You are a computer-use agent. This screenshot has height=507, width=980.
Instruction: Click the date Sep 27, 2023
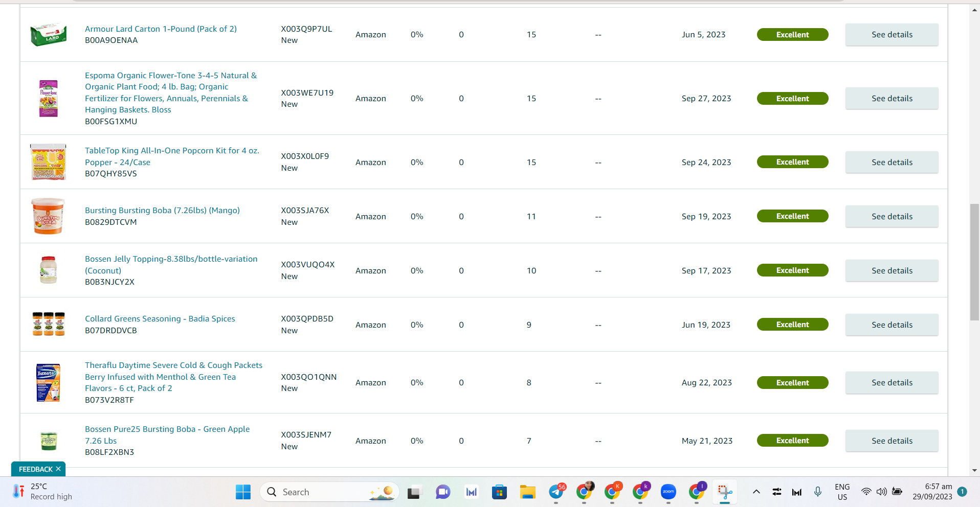click(706, 98)
